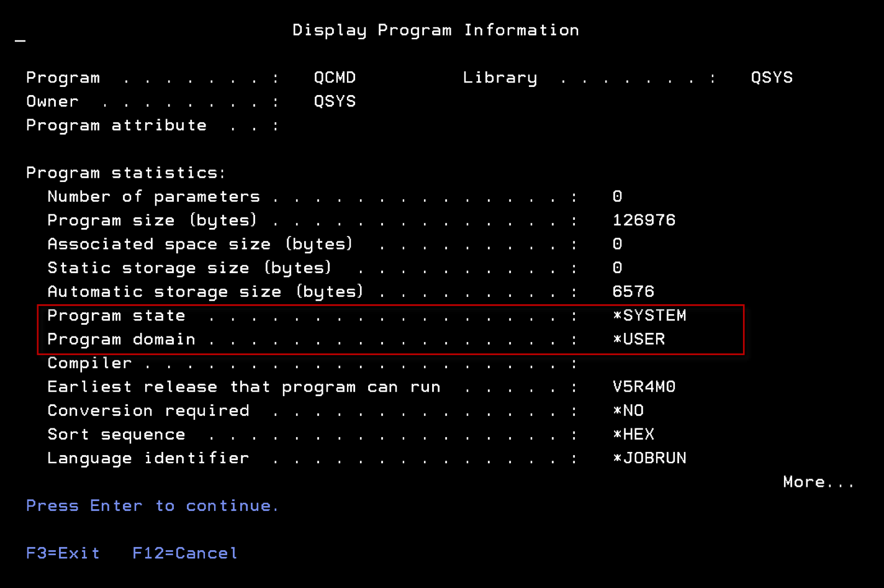Click the QSYS library value

click(772, 77)
